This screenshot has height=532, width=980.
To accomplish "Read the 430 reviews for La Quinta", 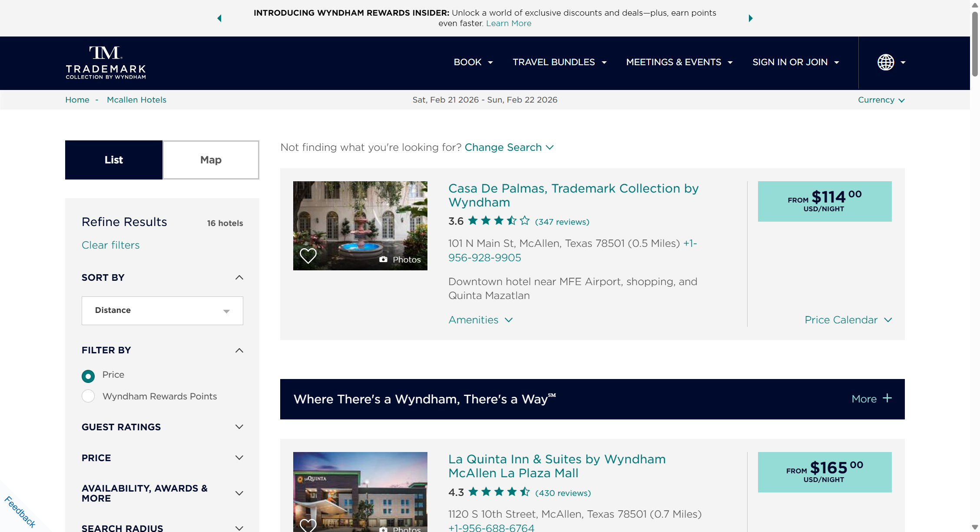I will [x=563, y=493].
